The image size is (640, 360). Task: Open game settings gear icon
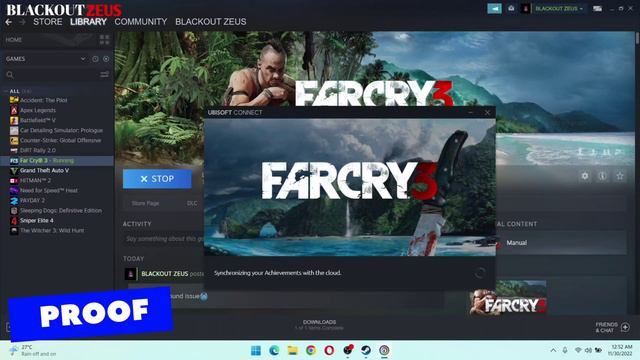tap(585, 176)
